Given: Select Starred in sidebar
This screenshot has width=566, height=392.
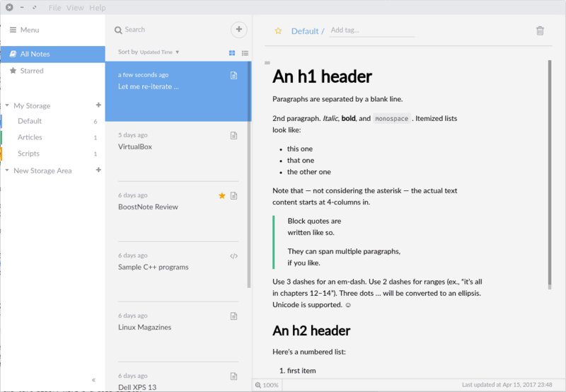Looking at the screenshot, I should 52,71.
